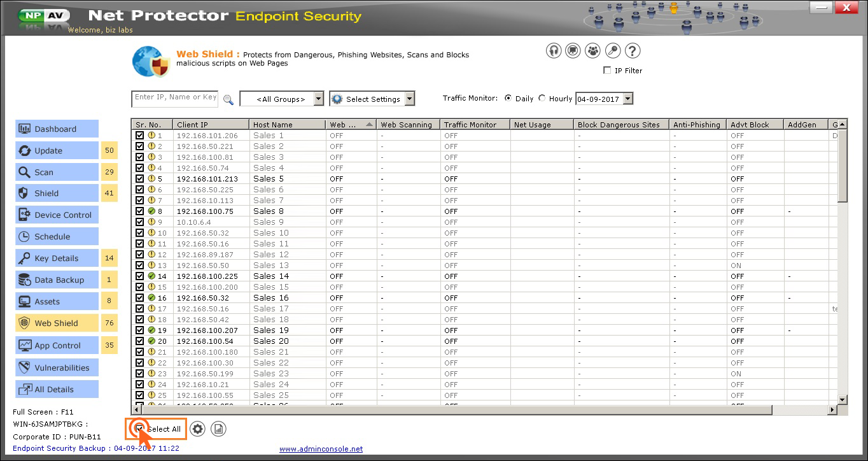
Task: Open the Web Shield section
Action: point(57,323)
